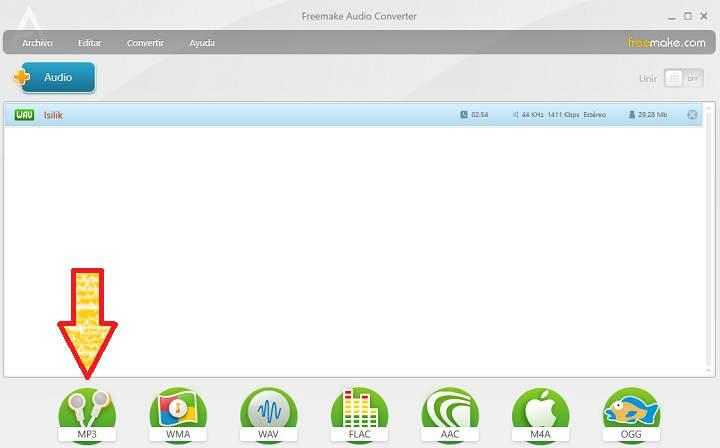Open the Convertir menu

pos(145,43)
